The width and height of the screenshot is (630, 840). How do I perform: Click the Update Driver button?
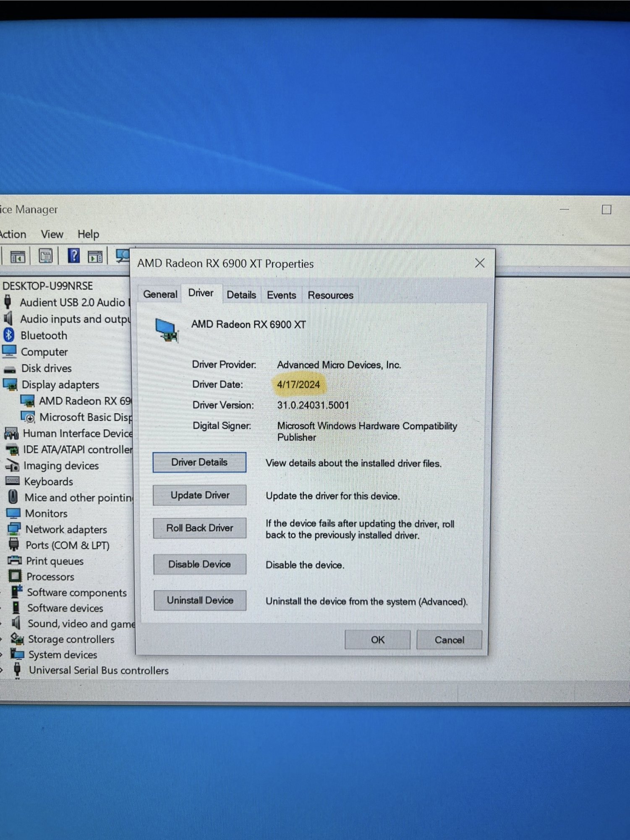tap(200, 495)
